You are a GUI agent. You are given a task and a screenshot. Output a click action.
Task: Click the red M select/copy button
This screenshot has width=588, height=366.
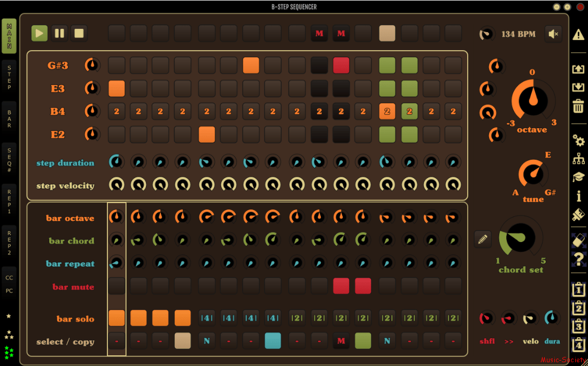[341, 341]
